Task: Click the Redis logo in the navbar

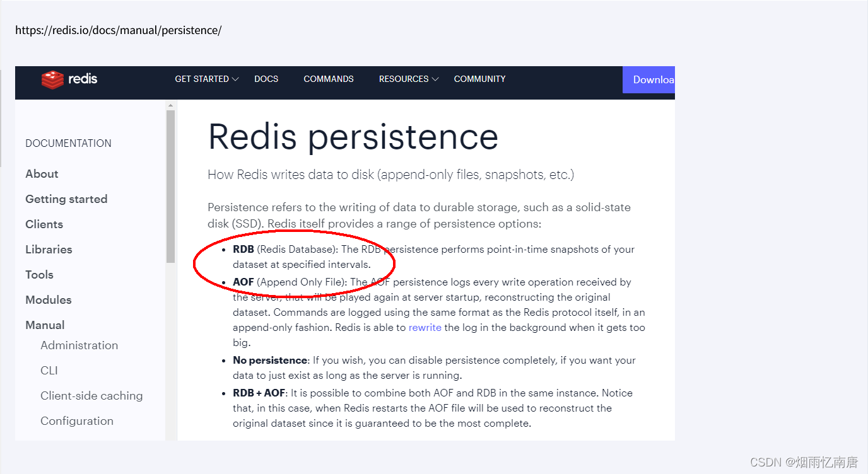Action: (x=69, y=79)
